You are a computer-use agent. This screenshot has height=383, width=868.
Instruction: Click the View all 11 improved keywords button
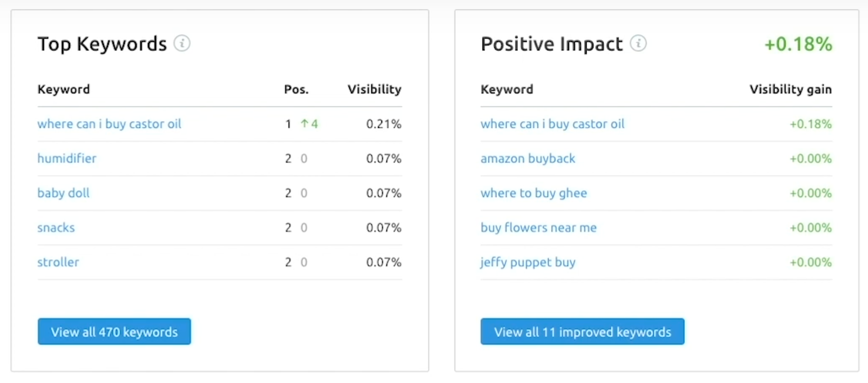582,331
